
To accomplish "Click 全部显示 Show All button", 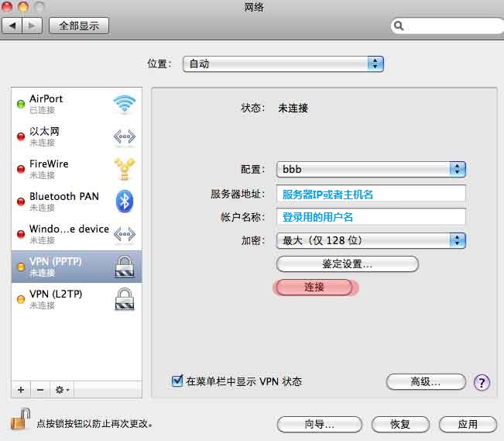I will (79, 26).
